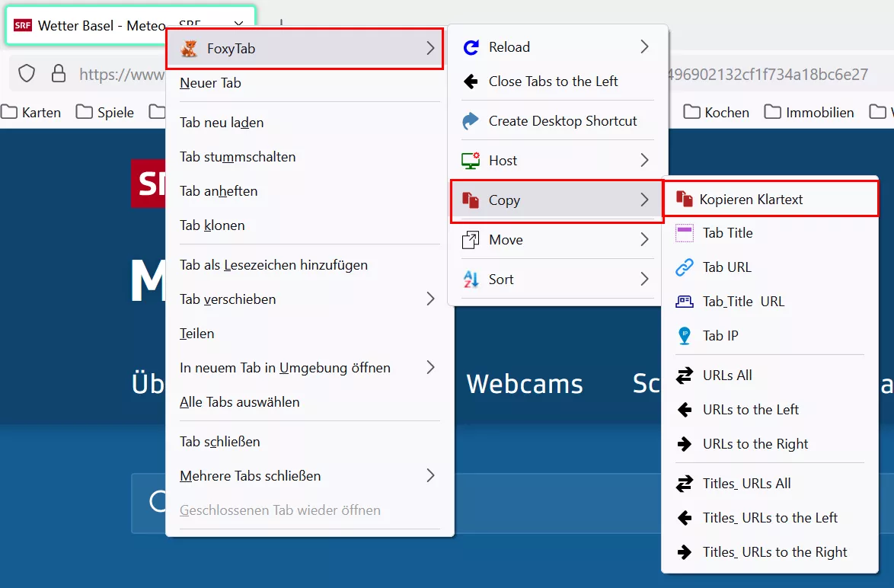Expand the FoxyTab submenu arrow
This screenshot has width=894, height=588.
[x=430, y=49]
